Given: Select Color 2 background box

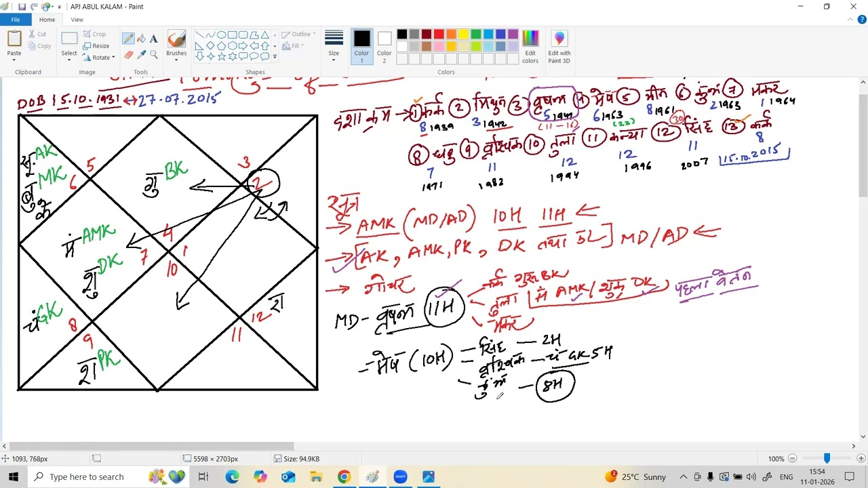Looking at the screenshot, I should [x=384, y=47].
